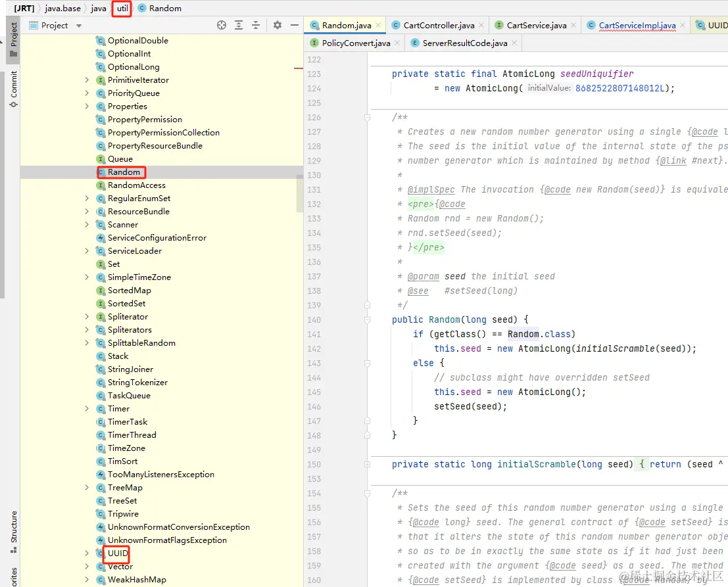Viewport: 728px width, 587px height.
Task: Expand the Spliterator tree node
Action: click(x=87, y=317)
